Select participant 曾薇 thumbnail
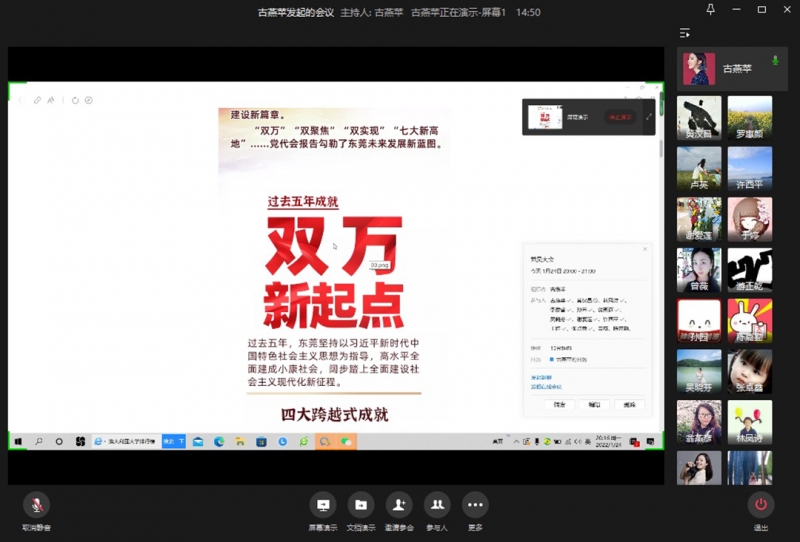 [x=699, y=270]
